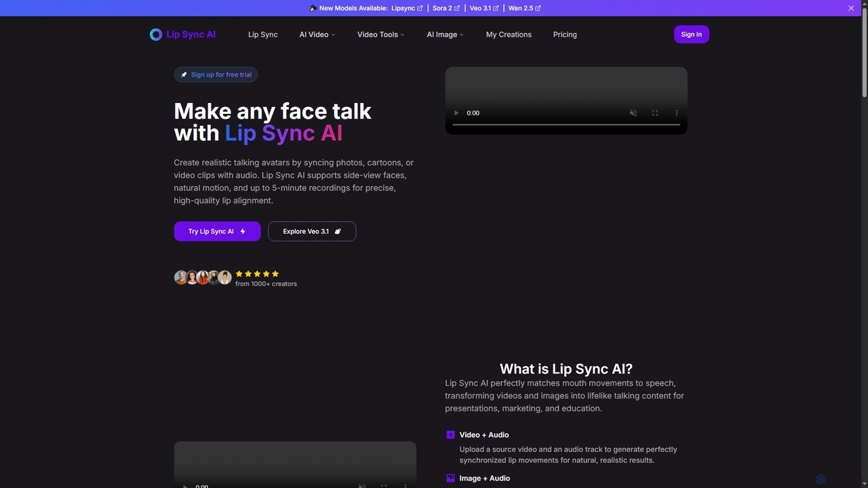Click the "Video + Audio" feature title
Viewport: 868px width, 488px height.
484,435
